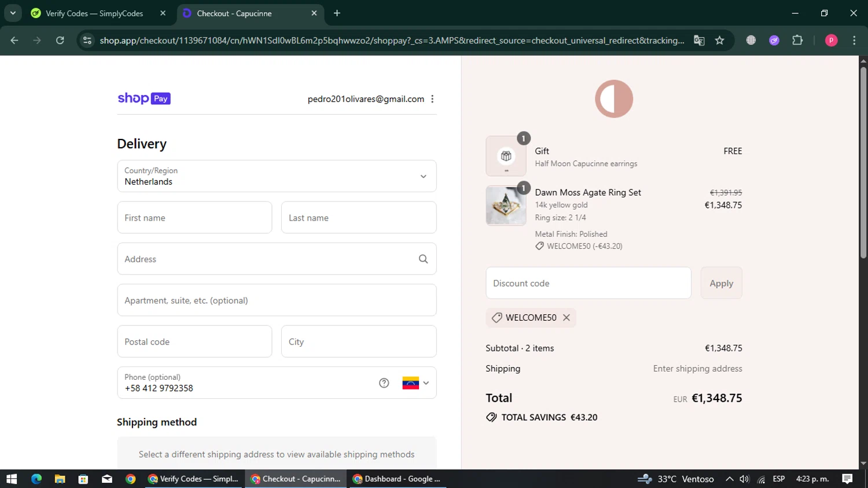Click the WELCOME50 tag icon under ring

tap(539, 246)
